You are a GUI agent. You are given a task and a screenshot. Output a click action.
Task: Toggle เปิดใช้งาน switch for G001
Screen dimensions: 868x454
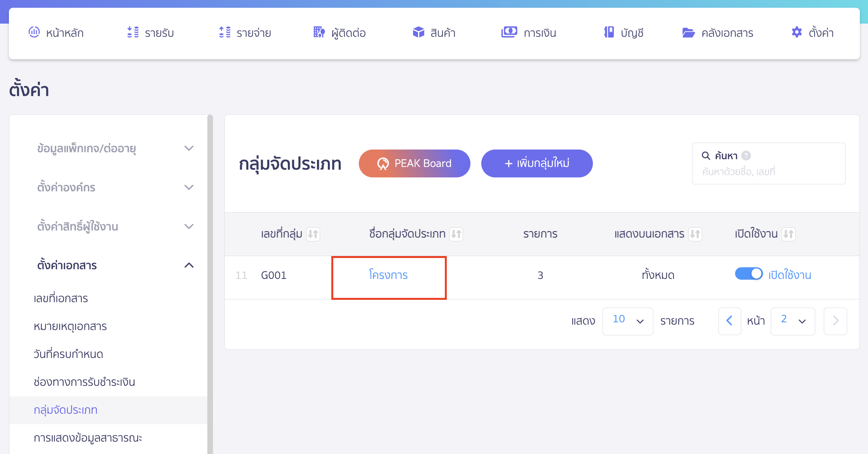(749, 274)
